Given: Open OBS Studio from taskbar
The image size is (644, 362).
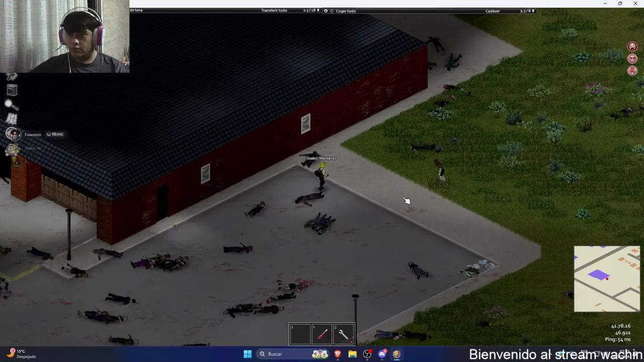Looking at the screenshot, I should (x=367, y=354).
